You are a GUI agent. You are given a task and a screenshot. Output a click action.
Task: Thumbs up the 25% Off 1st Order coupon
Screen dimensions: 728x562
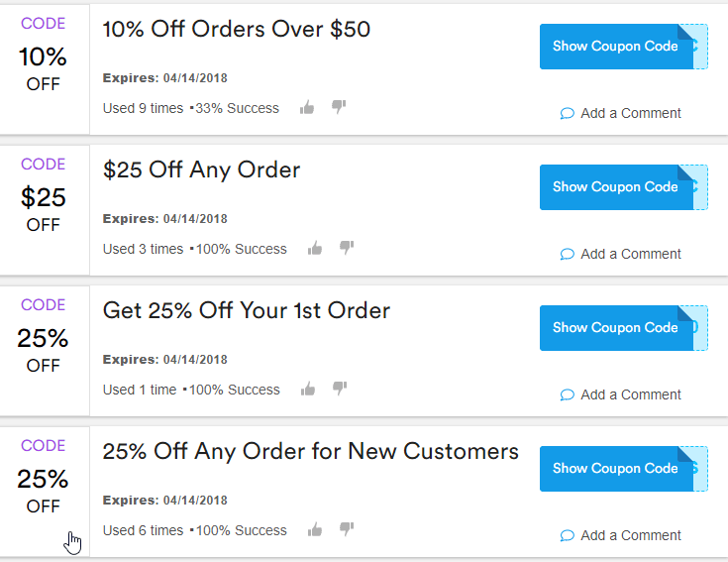pyautogui.click(x=308, y=390)
